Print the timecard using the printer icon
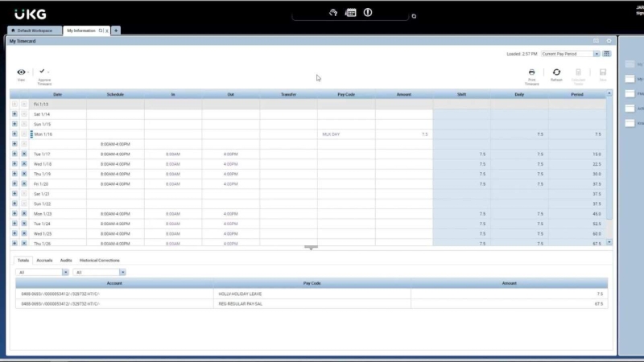This screenshot has width=644, height=362. [531, 72]
